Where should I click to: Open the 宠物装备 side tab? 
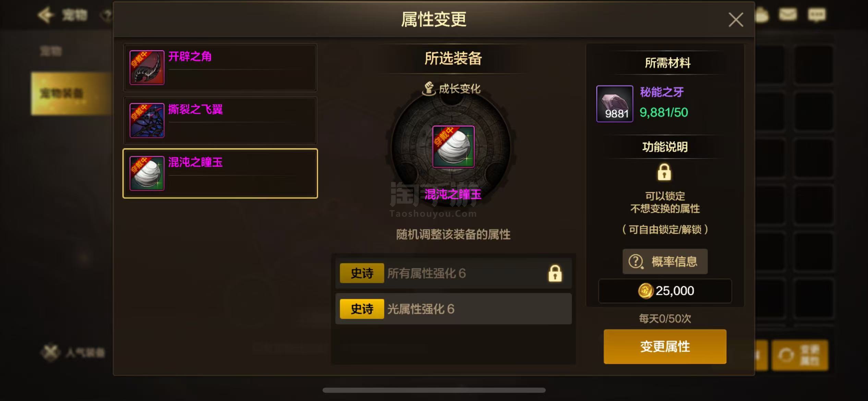point(71,93)
